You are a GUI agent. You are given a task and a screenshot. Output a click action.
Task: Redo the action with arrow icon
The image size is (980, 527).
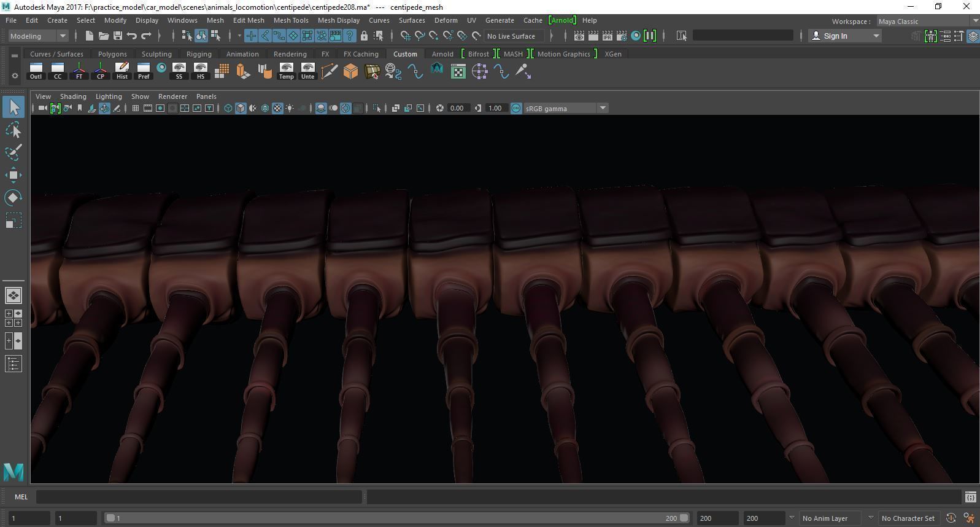146,36
